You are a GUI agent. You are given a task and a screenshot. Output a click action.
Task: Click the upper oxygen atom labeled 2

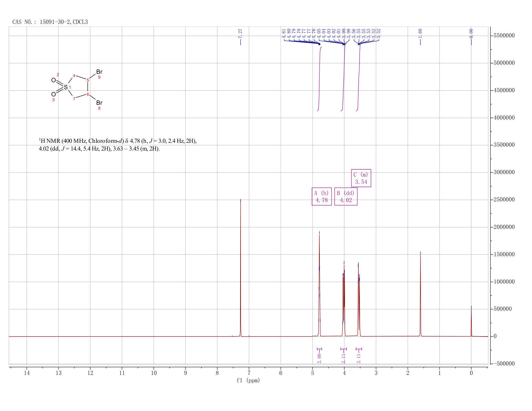(54, 80)
